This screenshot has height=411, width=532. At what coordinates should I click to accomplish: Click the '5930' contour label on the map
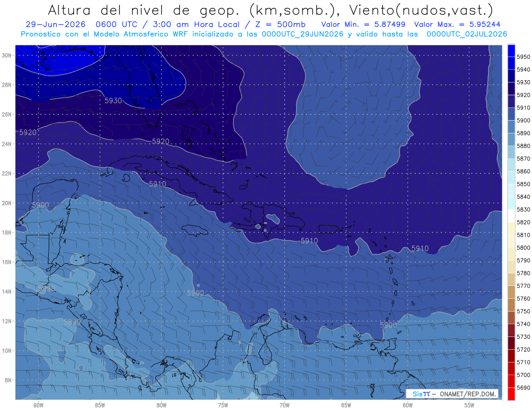(x=113, y=101)
